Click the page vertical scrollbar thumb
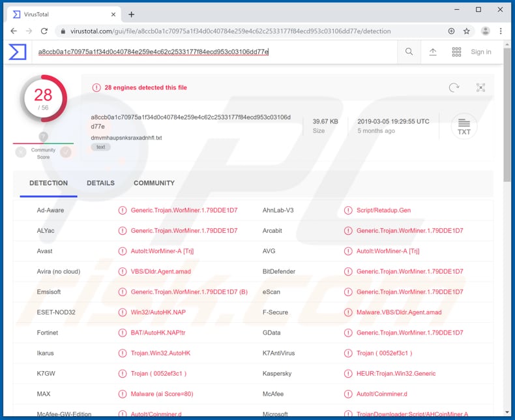The height and width of the screenshot is (420, 515). tap(507, 115)
